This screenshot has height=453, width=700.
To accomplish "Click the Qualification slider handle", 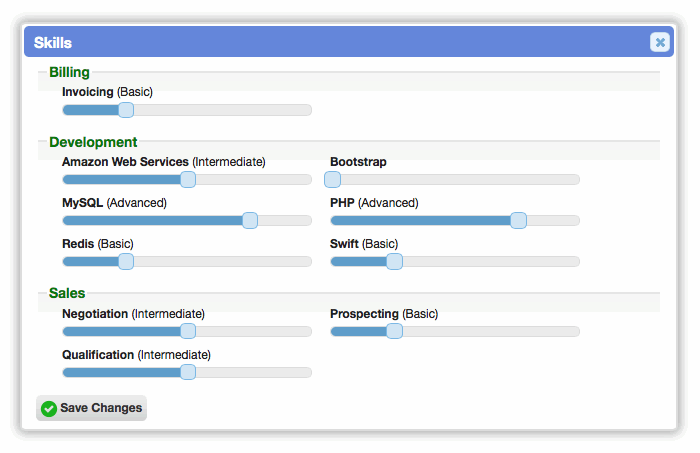I will 188,372.
